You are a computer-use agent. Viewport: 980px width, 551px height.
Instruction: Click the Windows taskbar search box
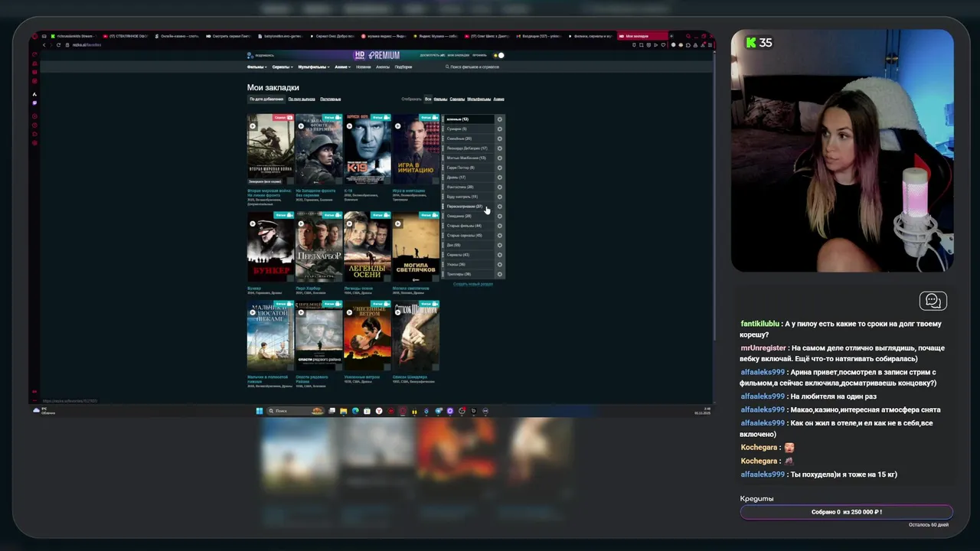click(296, 411)
